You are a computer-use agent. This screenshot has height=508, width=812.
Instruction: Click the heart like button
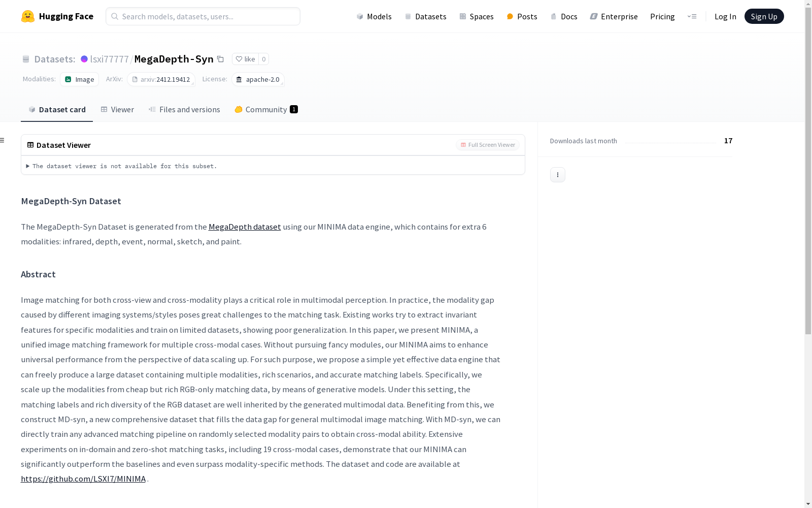pyautogui.click(x=245, y=59)
